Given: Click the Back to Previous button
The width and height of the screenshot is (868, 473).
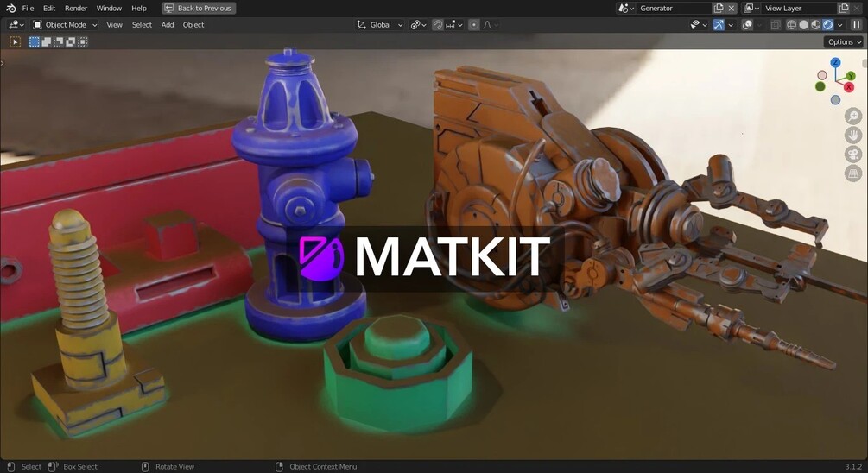Looking at the screenshot, I should coord(199,9).
